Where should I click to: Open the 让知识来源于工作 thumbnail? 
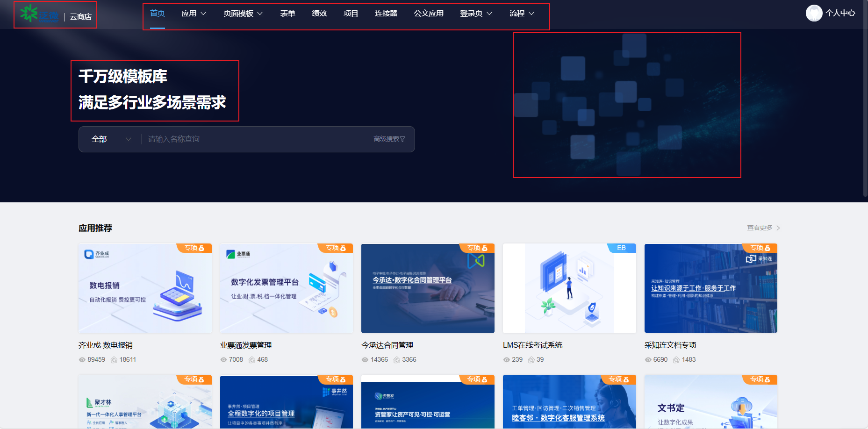click(711, 288)
